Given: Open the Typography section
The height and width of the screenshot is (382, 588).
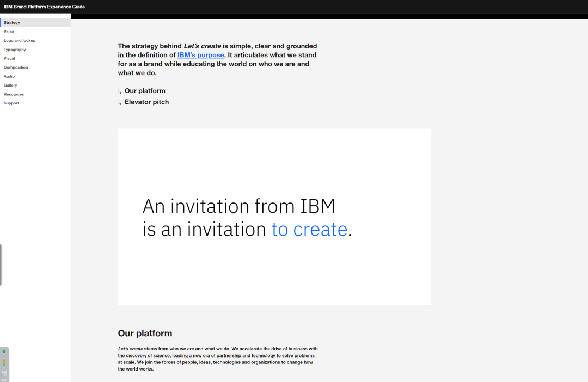Looking at the screenshot, I should coord(35,50).
